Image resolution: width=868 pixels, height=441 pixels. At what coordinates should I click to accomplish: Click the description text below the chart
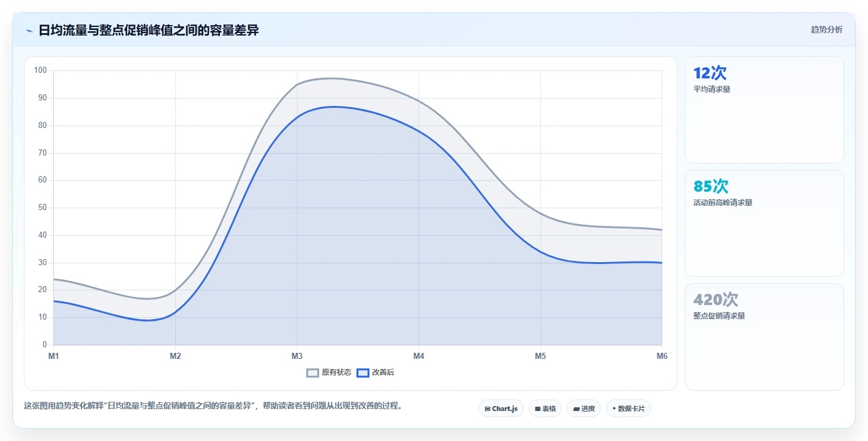[213, 405]
